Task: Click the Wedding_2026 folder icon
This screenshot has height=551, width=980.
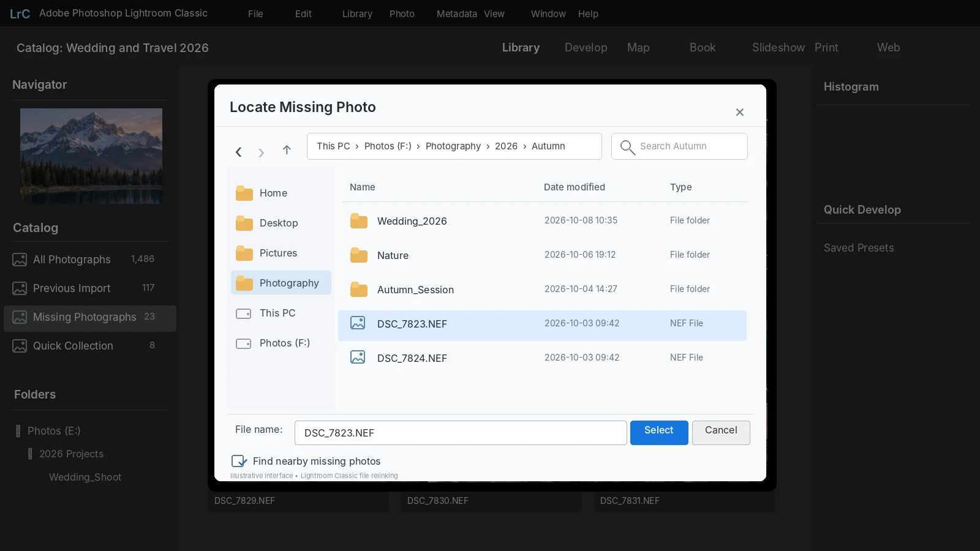Action: click(359, 221)
